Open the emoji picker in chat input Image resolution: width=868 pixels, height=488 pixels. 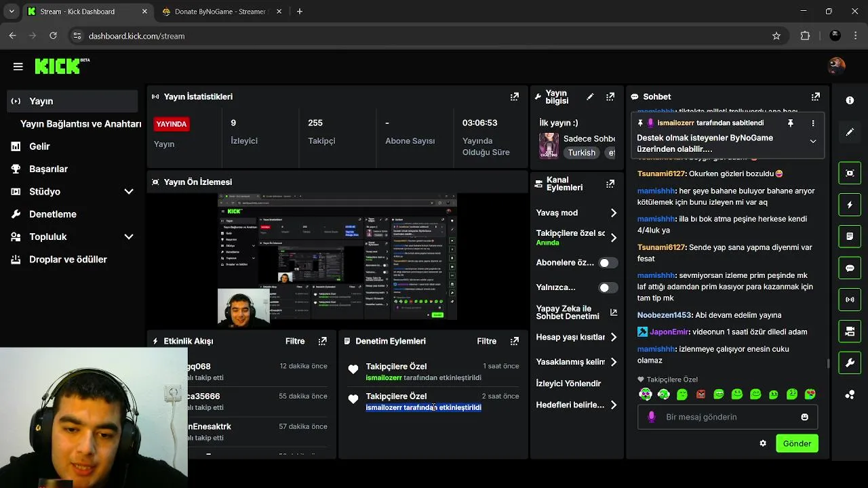click(x=805, y=417)
